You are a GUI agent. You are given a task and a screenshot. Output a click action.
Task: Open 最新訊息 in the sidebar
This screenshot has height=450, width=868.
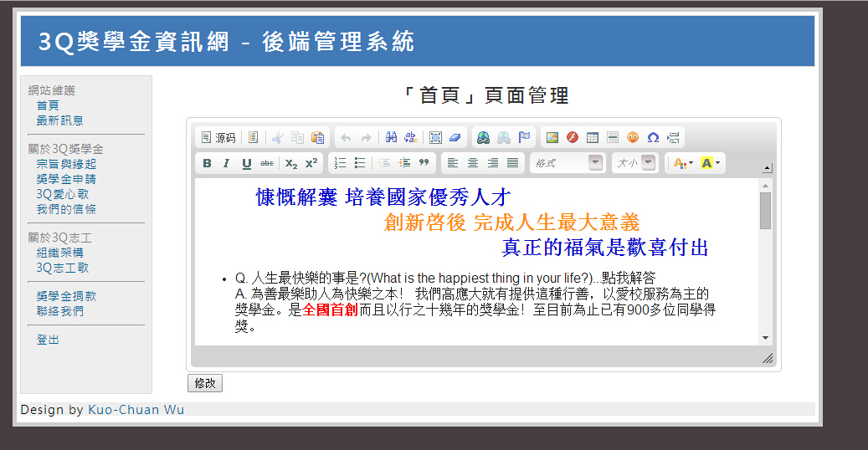[59, 120]
